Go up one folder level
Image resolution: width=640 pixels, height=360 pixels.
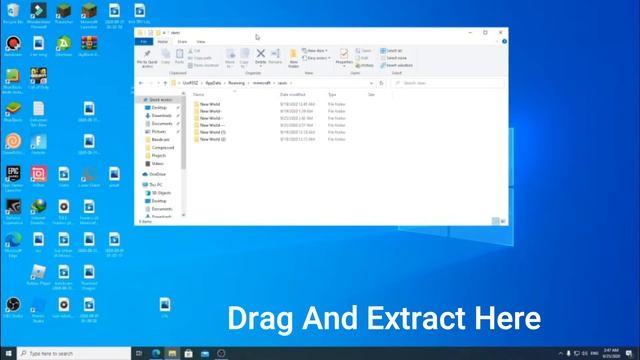[x=165, y=83]
